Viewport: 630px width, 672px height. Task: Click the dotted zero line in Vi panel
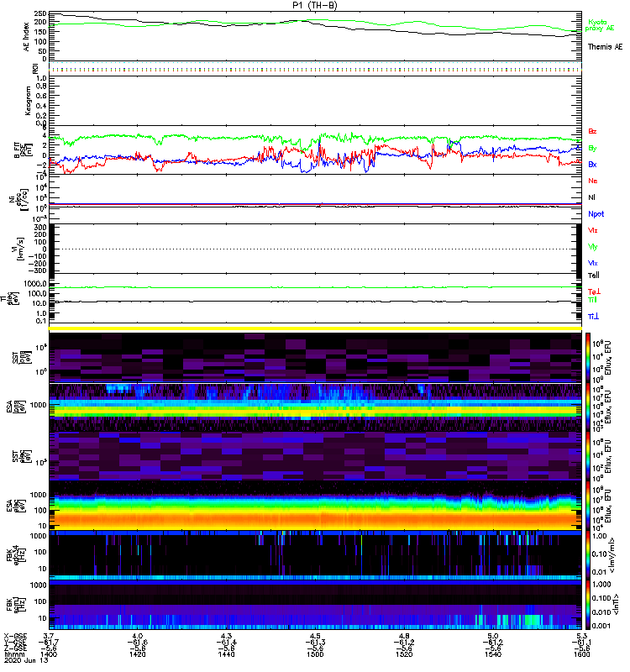pos(315,249)
